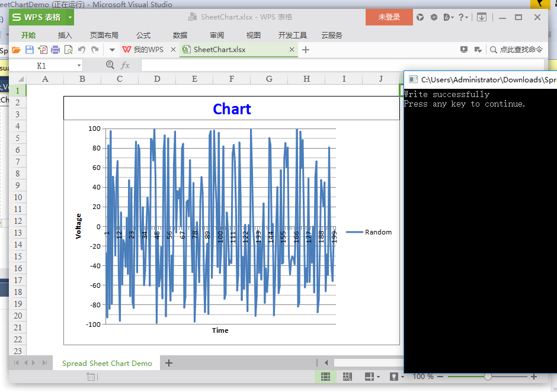Toggle page break preview in status bar
The width and height of the screenshot is (557, 392).
(347, 377)
